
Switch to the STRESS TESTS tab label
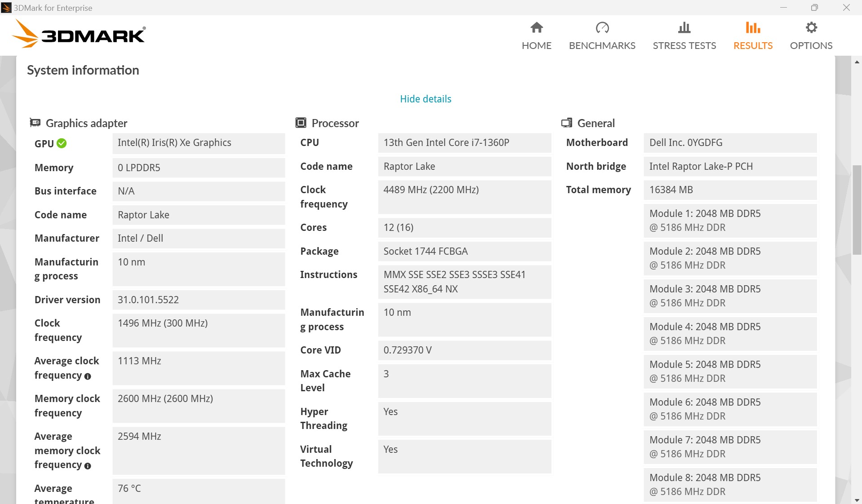[684, 45]
